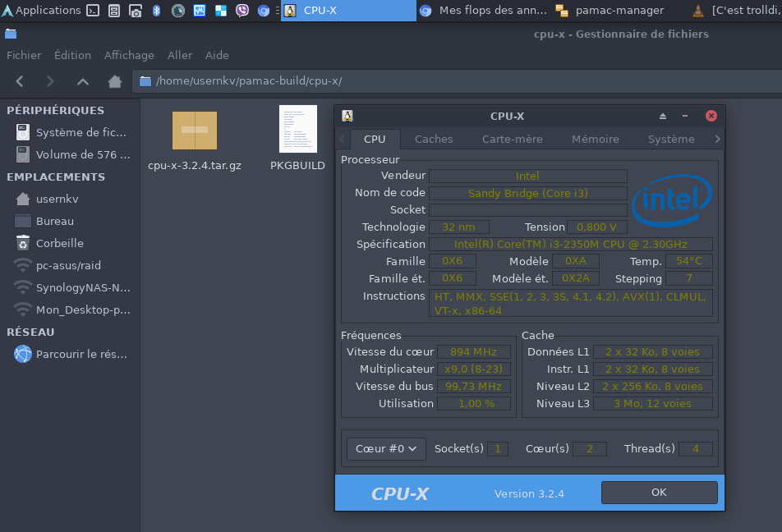The height and width of the screenshot is (532, 782).
Task: Click the Spécification value 'Intel(R) Core(TM) i3-2350M'
Action: [x=571, y=245]
